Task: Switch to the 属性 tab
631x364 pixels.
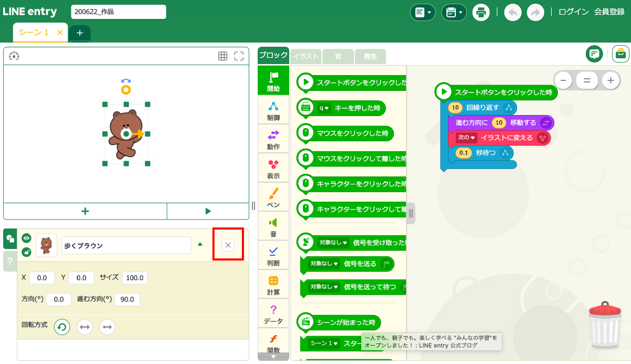Action: (x=370, y=56)
